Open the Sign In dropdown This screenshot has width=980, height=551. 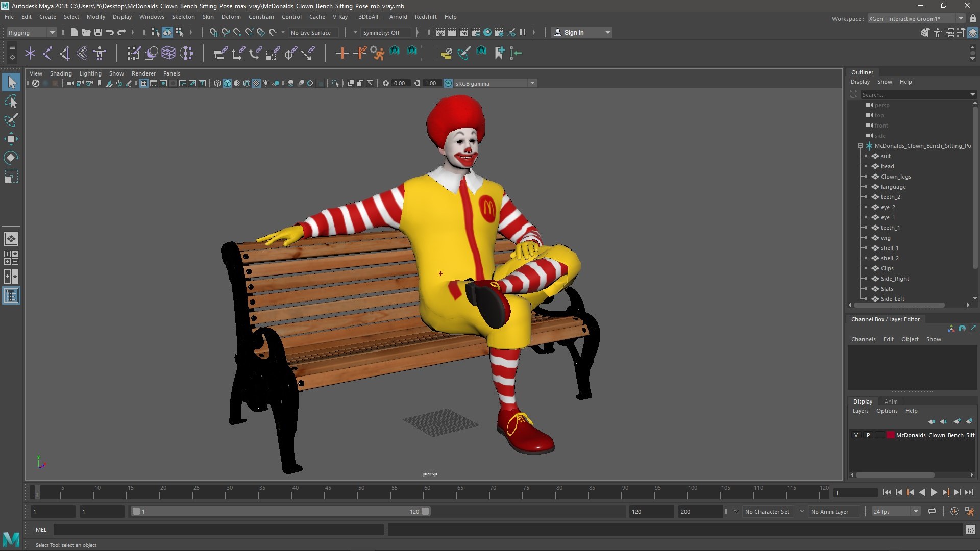582,32
